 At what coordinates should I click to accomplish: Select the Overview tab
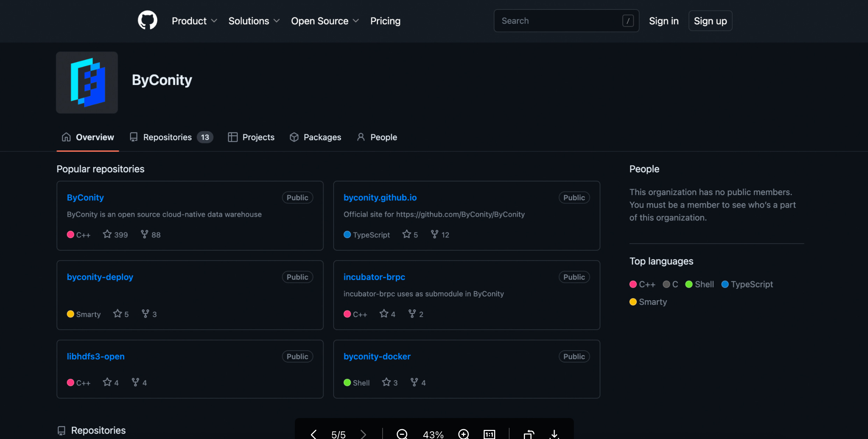tap(88, 137)
